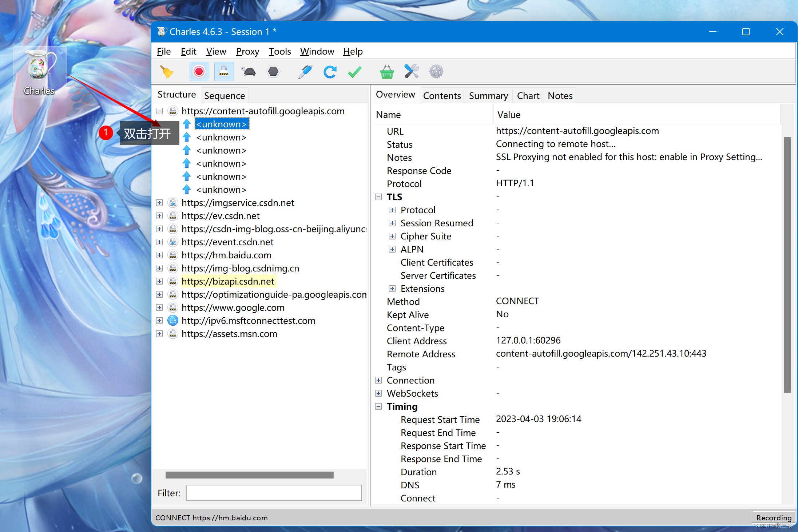Collapse the content-autofill.googleapis.com tree node

tap(159, 111)
